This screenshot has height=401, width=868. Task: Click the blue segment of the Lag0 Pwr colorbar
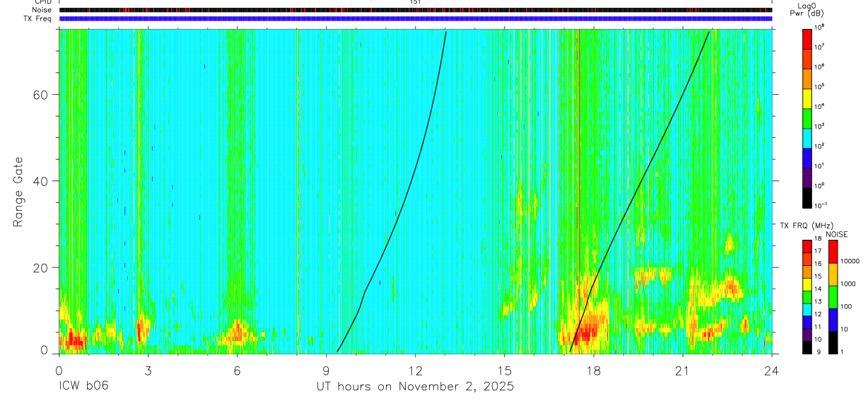pyautogui.click(x=807, y=158)
